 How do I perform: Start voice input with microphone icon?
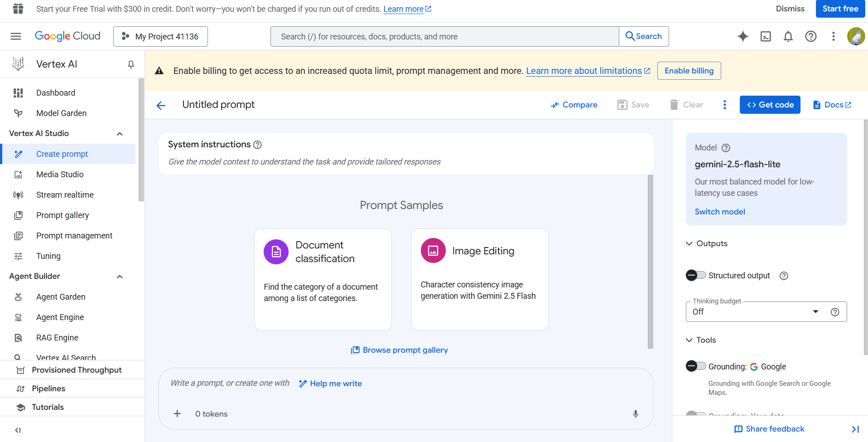click(636, 414)
